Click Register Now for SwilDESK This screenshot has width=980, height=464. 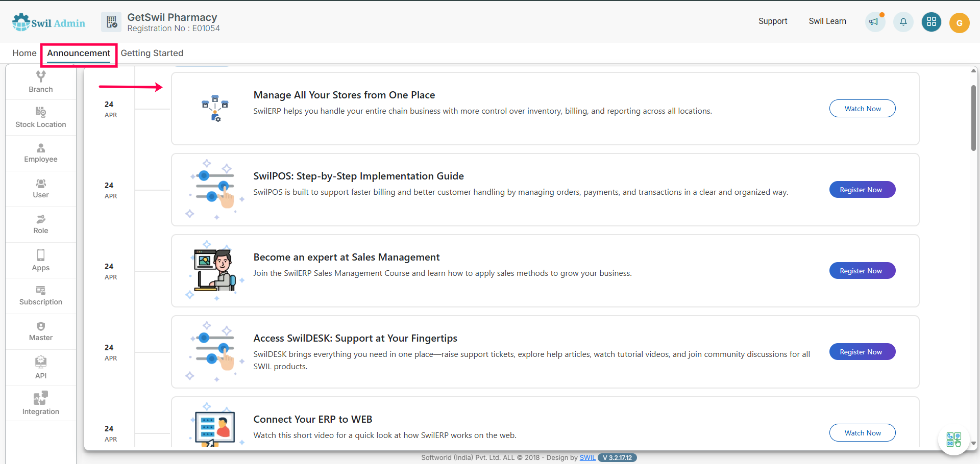click(863, 352)
